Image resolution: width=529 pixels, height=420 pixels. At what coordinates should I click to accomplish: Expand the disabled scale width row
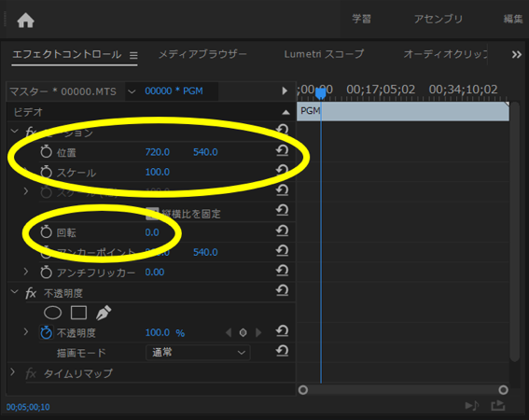coord(26,191)
